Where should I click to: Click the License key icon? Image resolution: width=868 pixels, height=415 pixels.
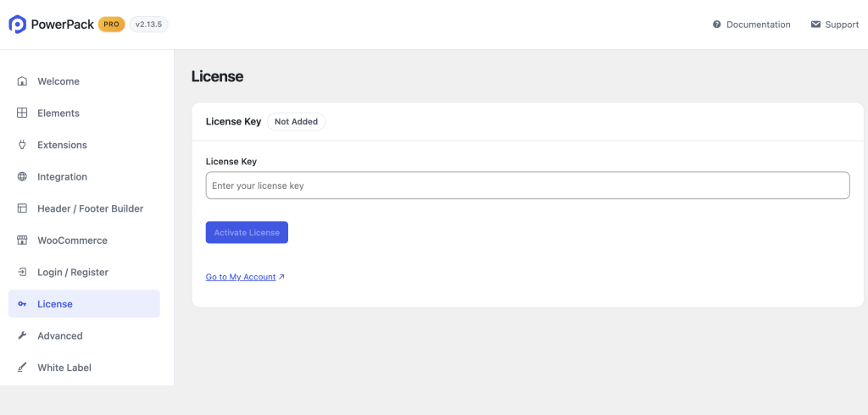(x=22, y=304)
